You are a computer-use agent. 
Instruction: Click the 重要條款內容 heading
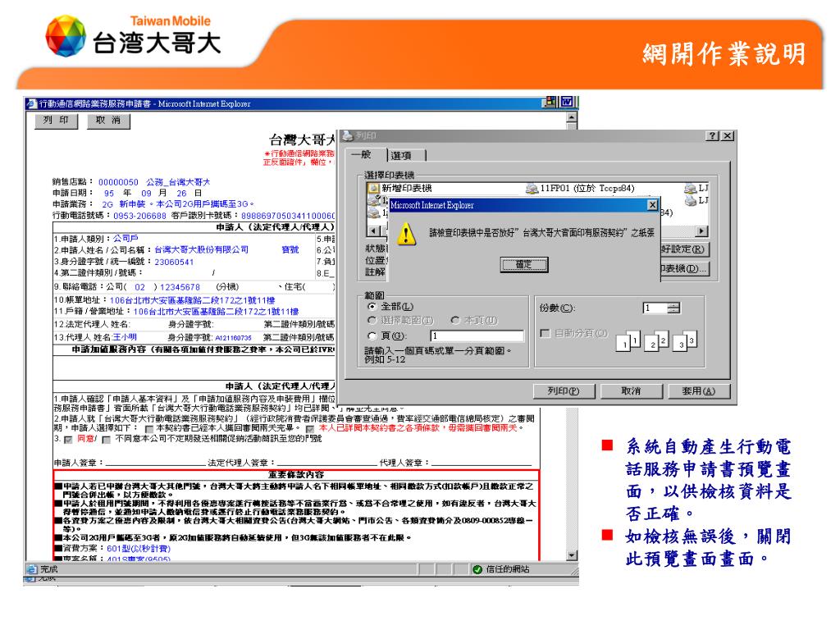[x=296, y=475]
